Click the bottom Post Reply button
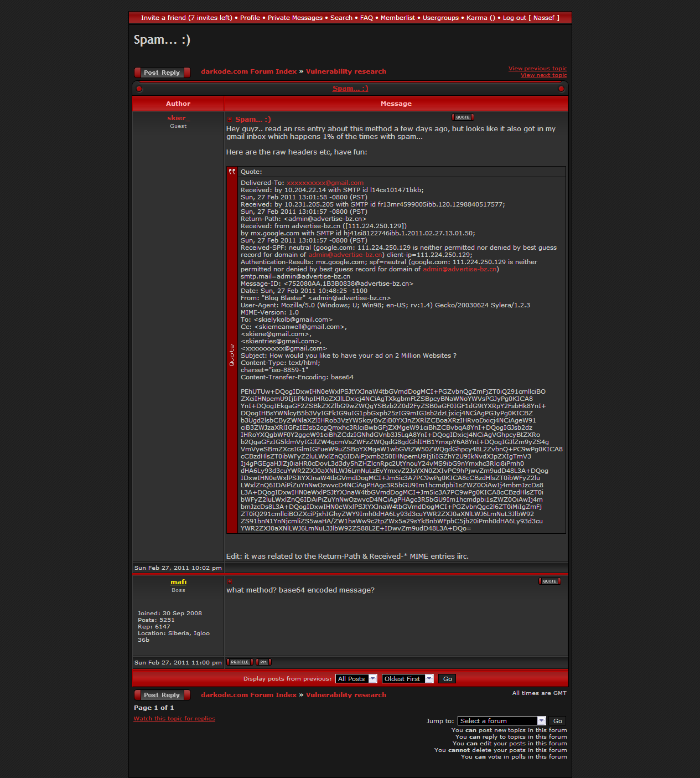 coord(162,695)
